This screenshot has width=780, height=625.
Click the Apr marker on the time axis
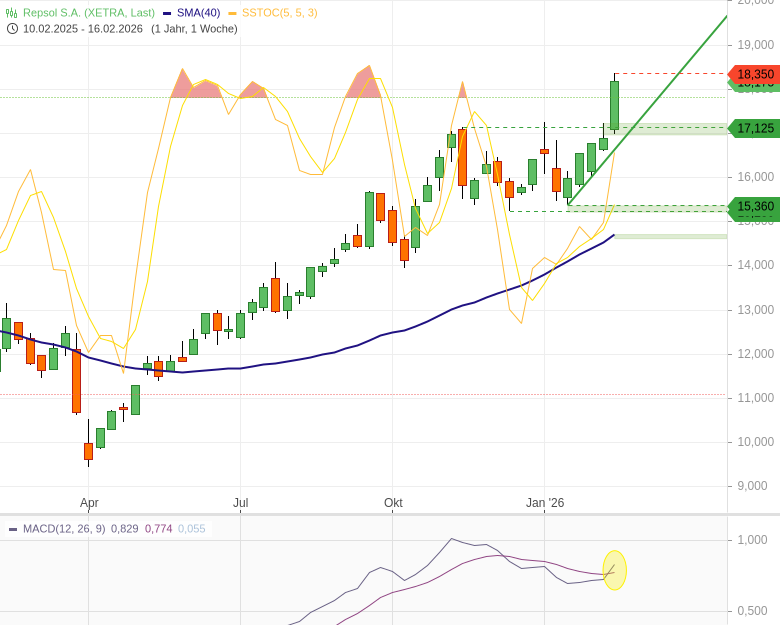tap(89, 503)
